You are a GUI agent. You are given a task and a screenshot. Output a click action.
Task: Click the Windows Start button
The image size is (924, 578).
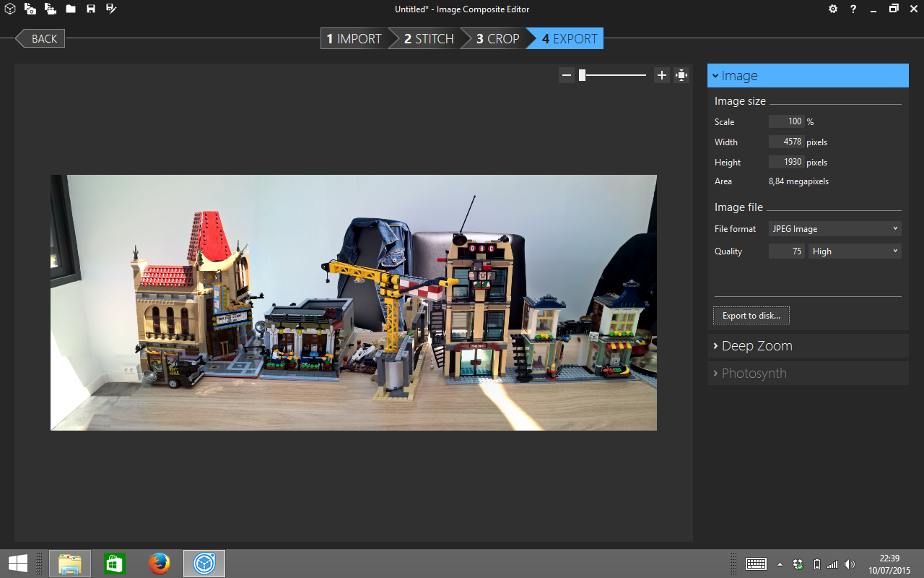coord(17,564)
